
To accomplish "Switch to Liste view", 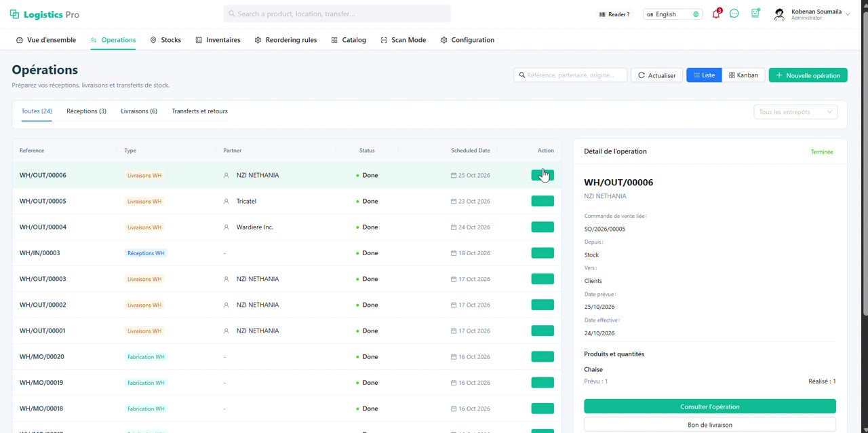I will coord(704,75).
